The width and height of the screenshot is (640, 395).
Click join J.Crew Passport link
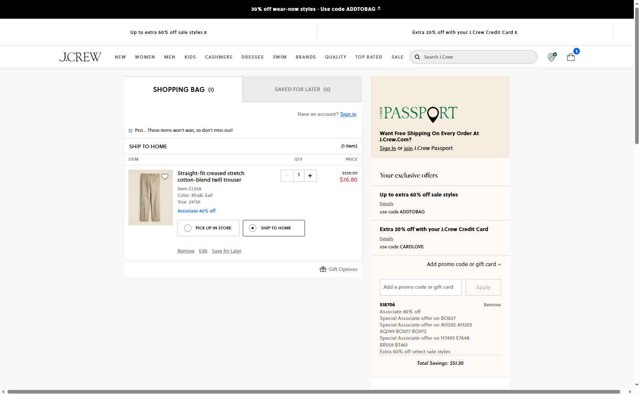[408, 148]
